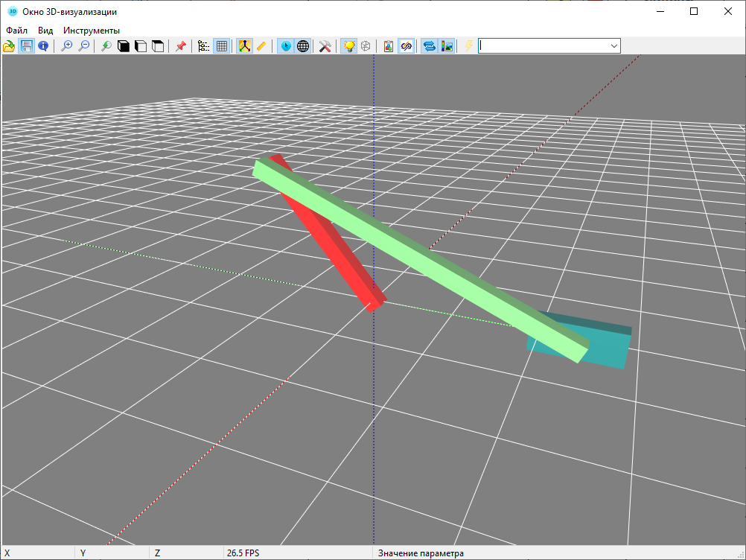Click the globe icon in toolbar
746x560 pixels.
[303, 46]
